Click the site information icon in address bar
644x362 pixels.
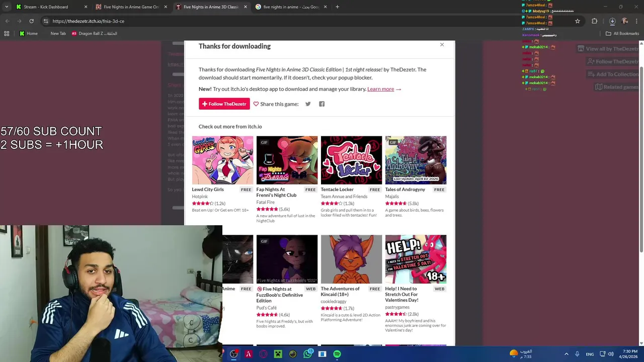coord(46,21)
